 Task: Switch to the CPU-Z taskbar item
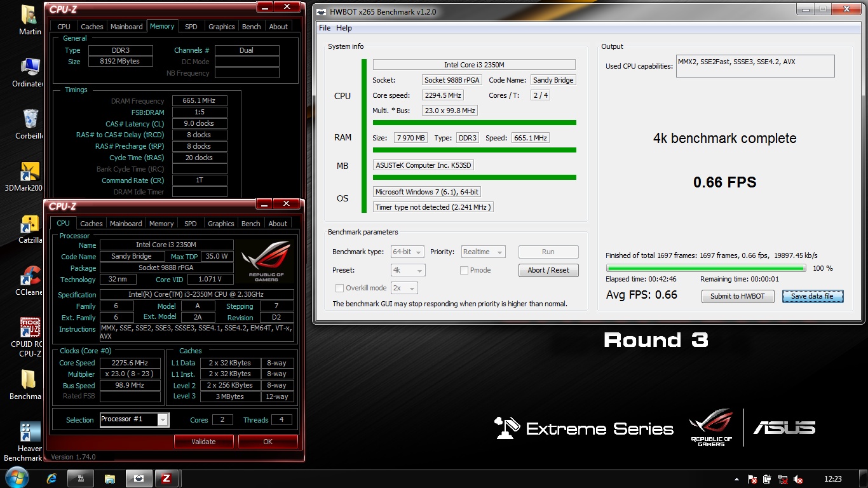(x=166, y=479)
